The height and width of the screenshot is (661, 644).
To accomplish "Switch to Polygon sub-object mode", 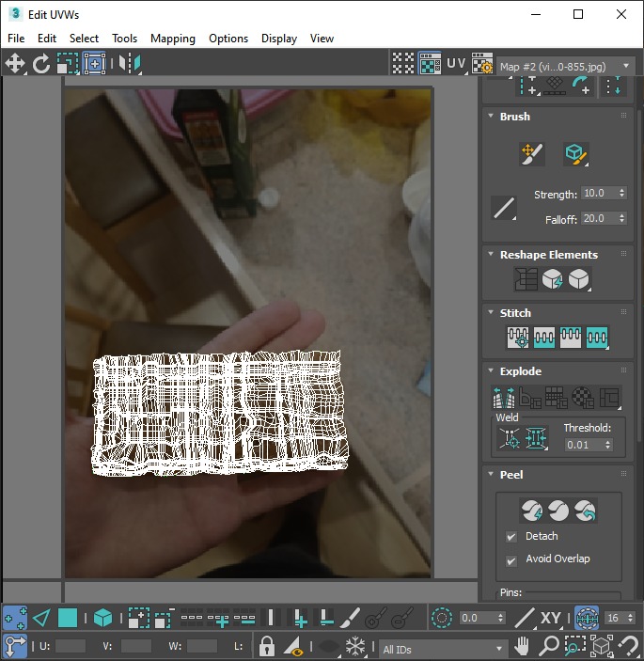I will pos(68,619).
